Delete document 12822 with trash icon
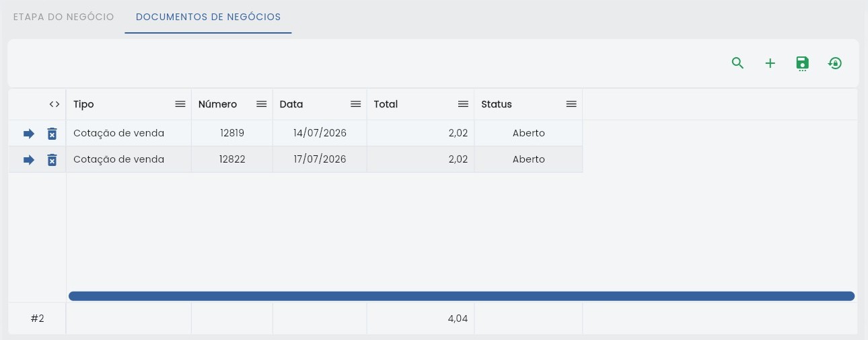 tap(52, 160)
